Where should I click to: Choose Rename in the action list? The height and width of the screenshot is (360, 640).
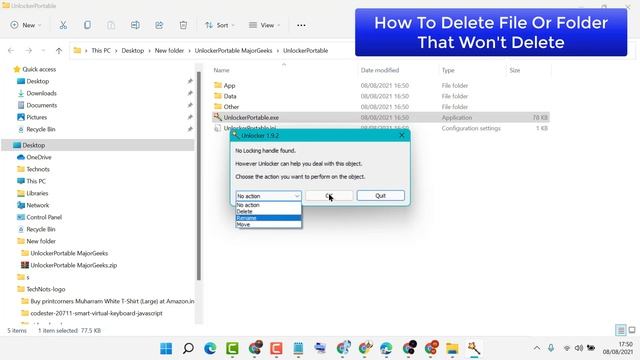(269, 218)
